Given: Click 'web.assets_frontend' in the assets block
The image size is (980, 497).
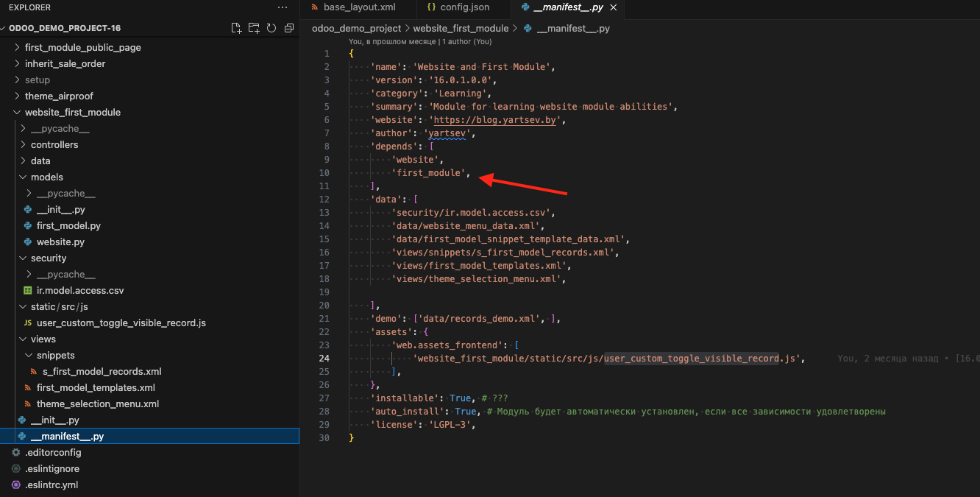Looking at the screenshot, I should [447, 345].
